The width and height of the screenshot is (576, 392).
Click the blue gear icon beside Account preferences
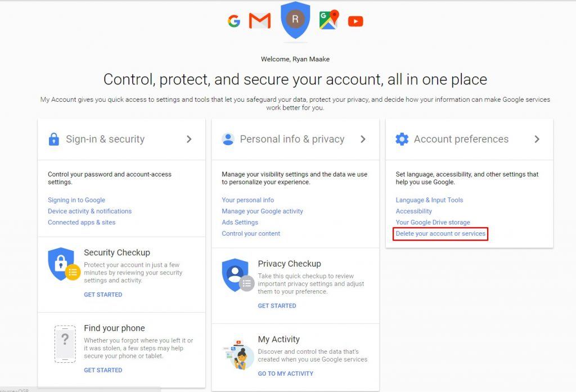[x=402, y=139]
